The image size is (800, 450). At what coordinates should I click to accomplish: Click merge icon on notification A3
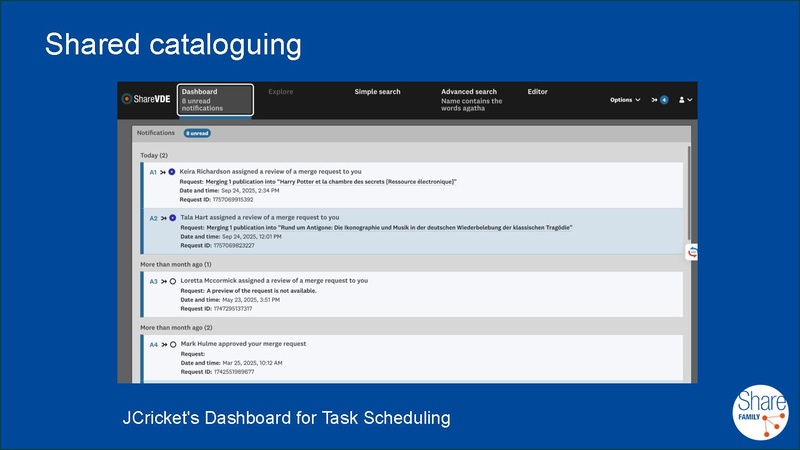coord(163,281)
